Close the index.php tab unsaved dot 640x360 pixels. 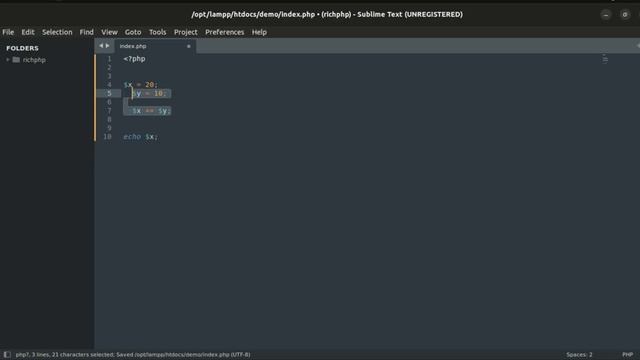click(x=189, y=46)
